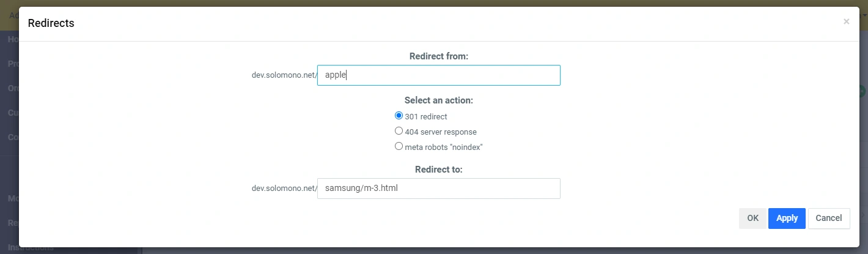868x254 pixels.
Task: Close the Redirects dialog with the X
Action: (846, 21)
